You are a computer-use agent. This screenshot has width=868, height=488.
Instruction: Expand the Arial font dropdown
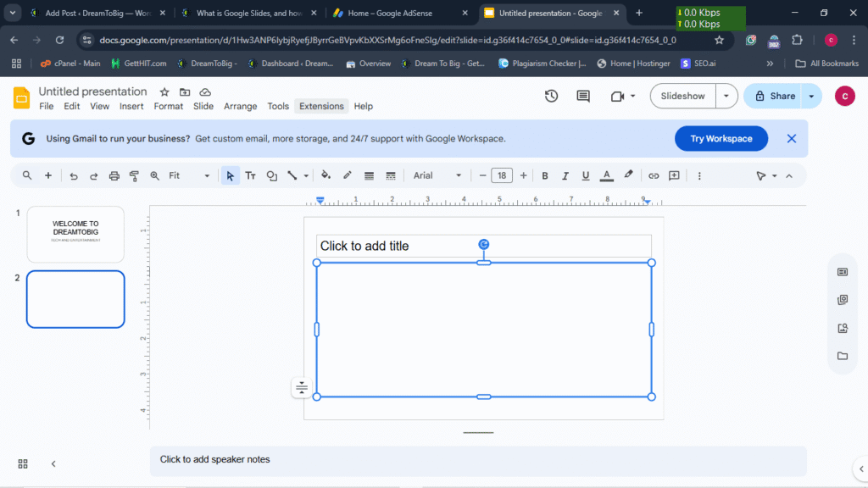click(x=437, y=176)
